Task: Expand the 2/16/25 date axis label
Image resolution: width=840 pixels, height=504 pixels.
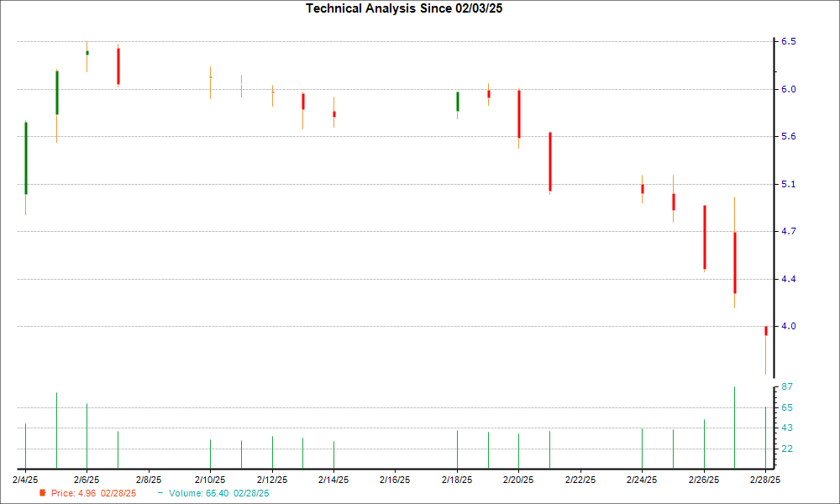Action: click(x=393, y=480)
